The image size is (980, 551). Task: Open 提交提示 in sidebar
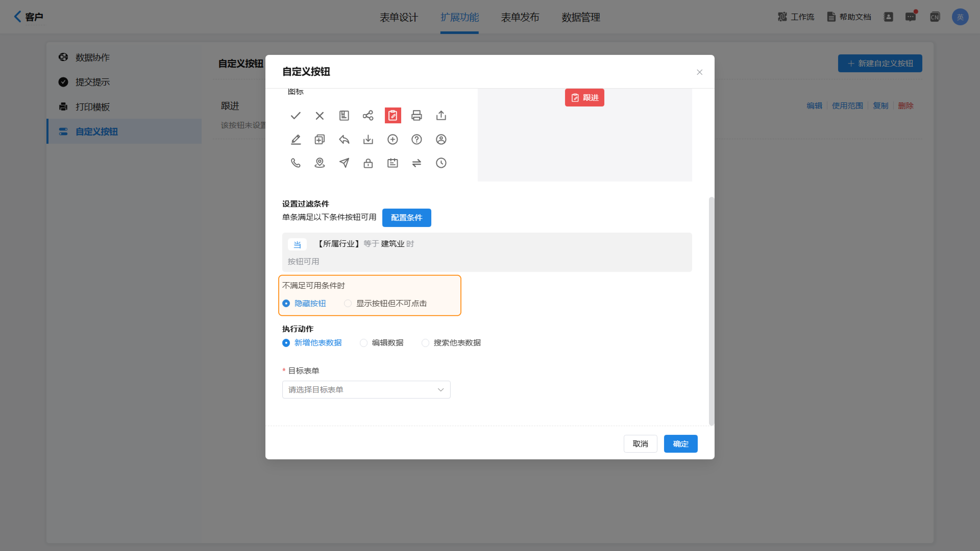(x=124, y=82)
